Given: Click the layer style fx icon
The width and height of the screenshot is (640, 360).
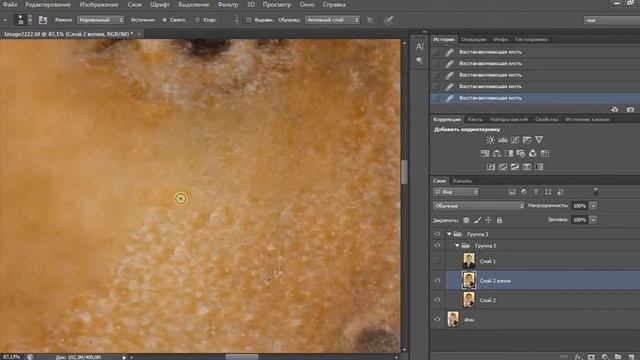Looking at the screenshot, I should coord(578,357).
